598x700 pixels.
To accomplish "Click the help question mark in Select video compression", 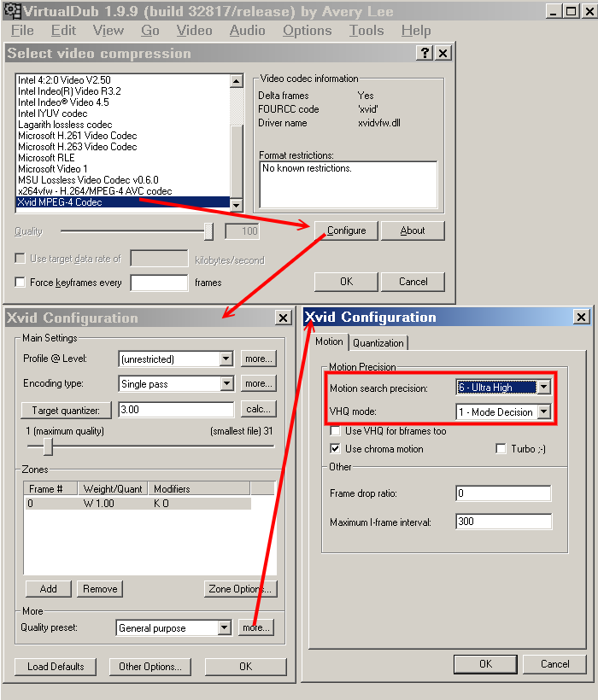I will point(425,53).
